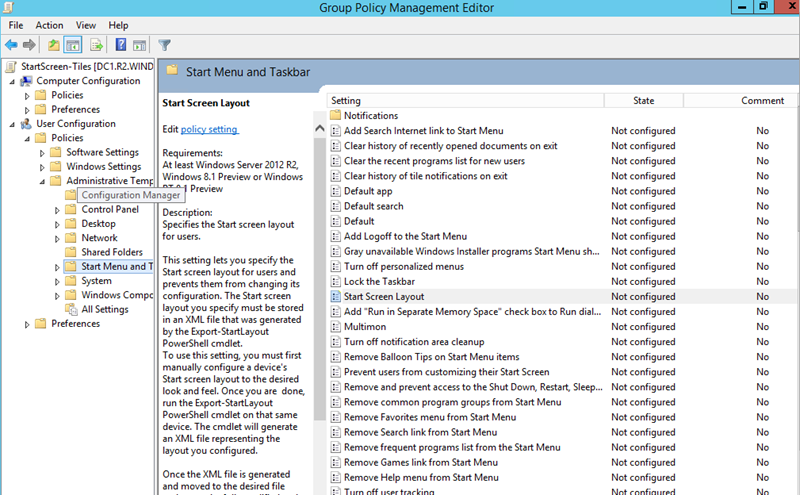Click the Export List toolbar icon
This screenshot has height=495, width=800.
point(96,45)
